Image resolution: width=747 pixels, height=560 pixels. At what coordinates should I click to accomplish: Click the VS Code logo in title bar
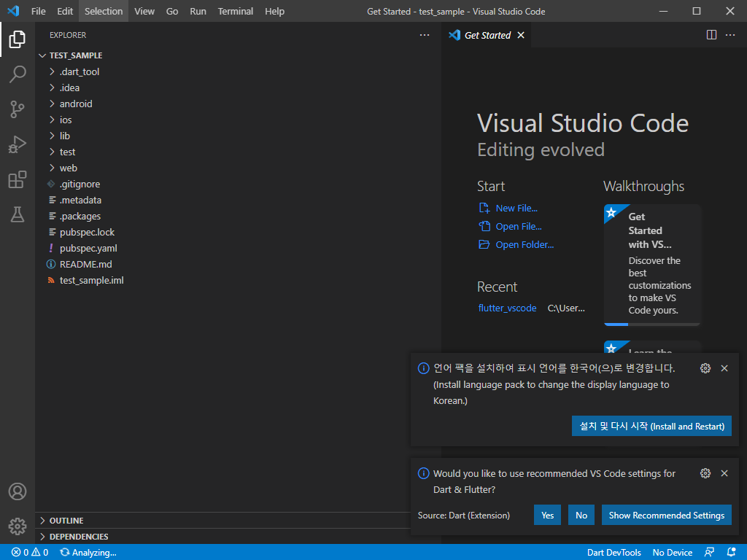(13, 11)
